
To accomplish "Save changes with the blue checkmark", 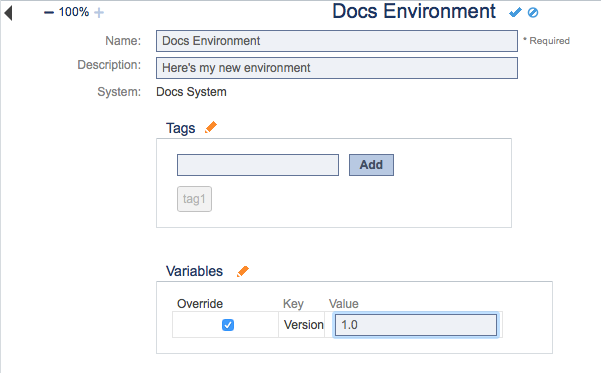I will (x=515, y=13).
